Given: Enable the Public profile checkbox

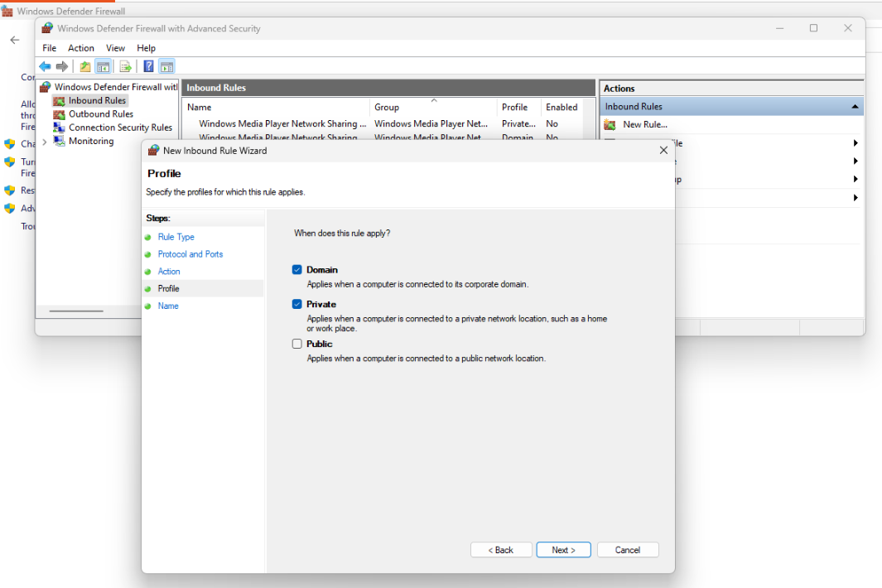Looking at the screenshot, I should (297, 344).
